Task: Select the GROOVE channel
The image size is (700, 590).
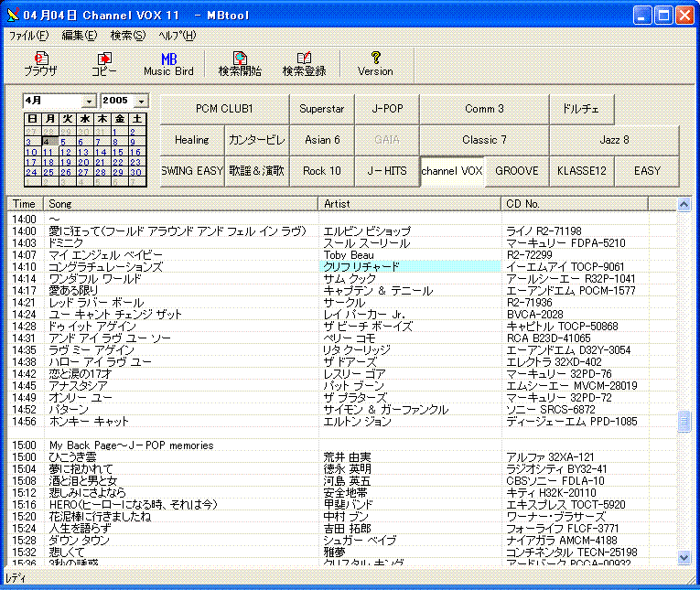Action: 516,171
